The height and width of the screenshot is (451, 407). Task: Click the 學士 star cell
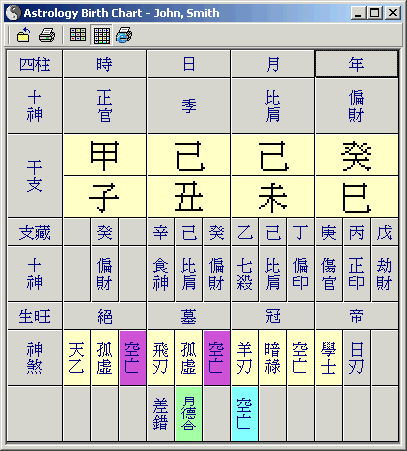(329, 358)
